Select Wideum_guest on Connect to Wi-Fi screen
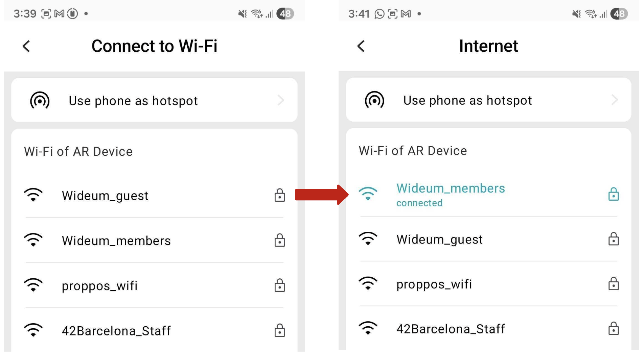The width and height of the screenshot is (644, 354). click(x=155, y=196)
